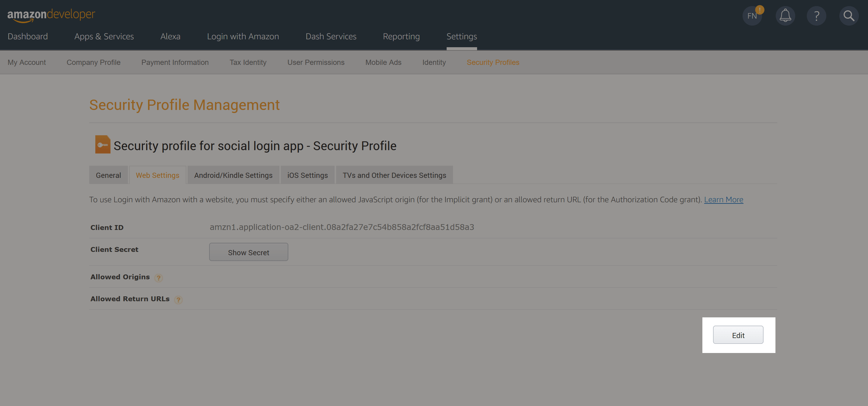Open TVs and Other Devices Settings tab
The height and width of the screenshot is (406, 868).
394,175
